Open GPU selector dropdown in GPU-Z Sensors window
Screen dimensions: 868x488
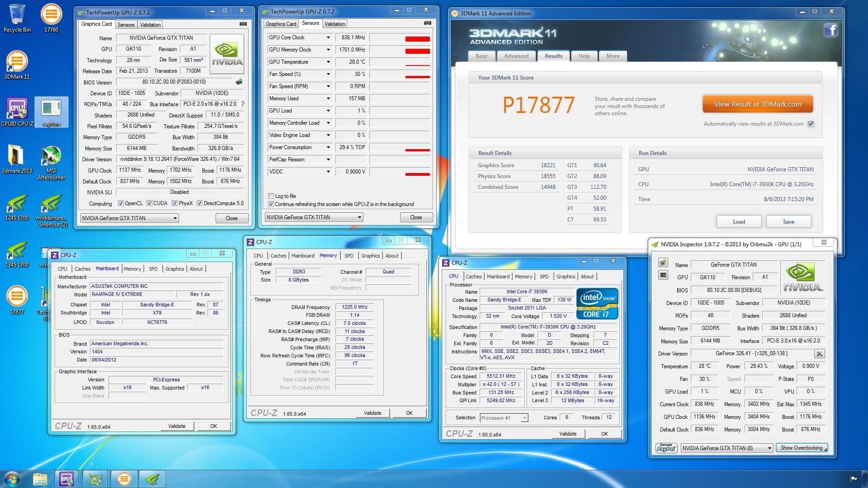pos(314,217)
